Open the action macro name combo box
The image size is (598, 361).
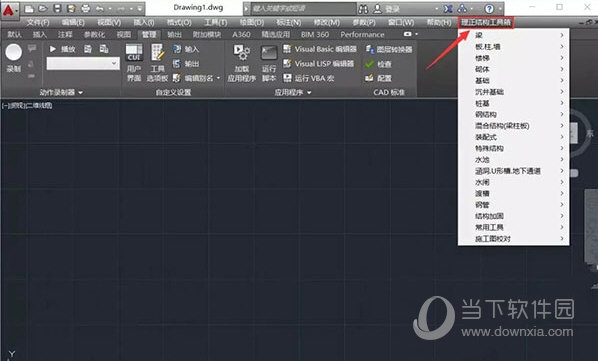tap(83, 64)
